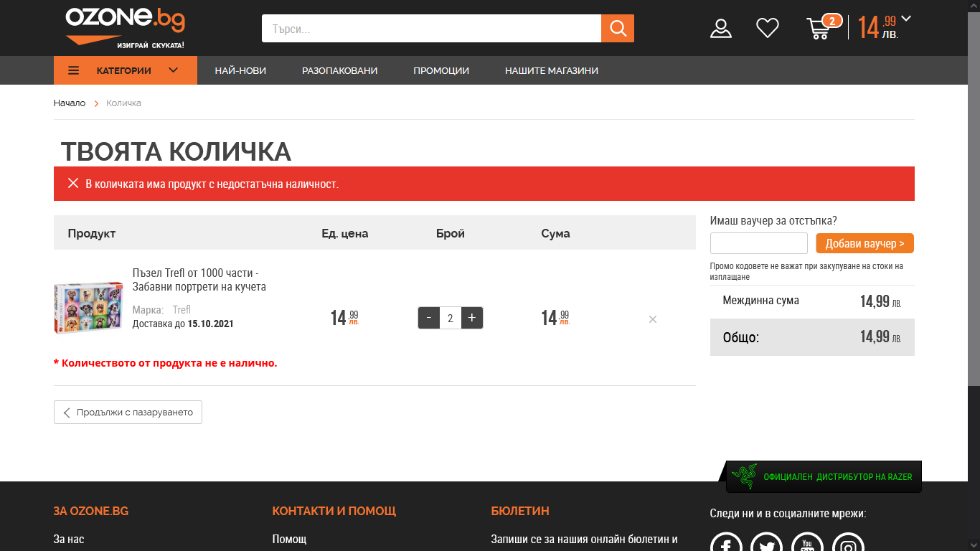
Task: Go to ПРОМОЦИИ promotions page
Action: (440, 70)
